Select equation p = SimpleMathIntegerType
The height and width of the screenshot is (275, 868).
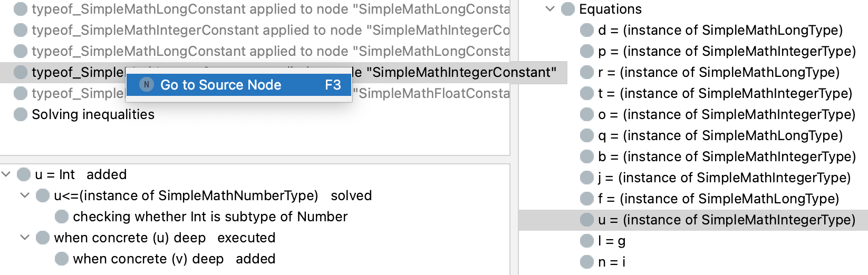[726, 51]
